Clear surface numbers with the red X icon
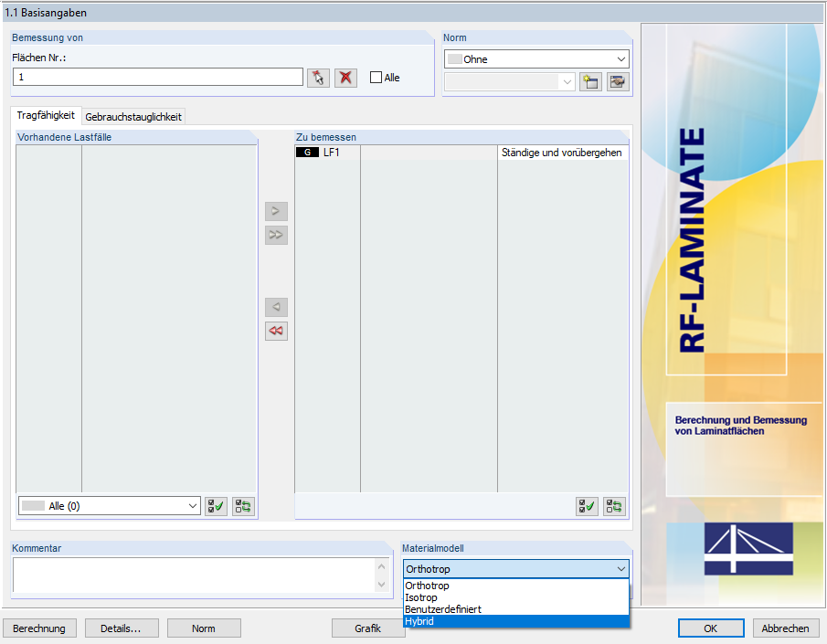 click(x=345, y=78)
